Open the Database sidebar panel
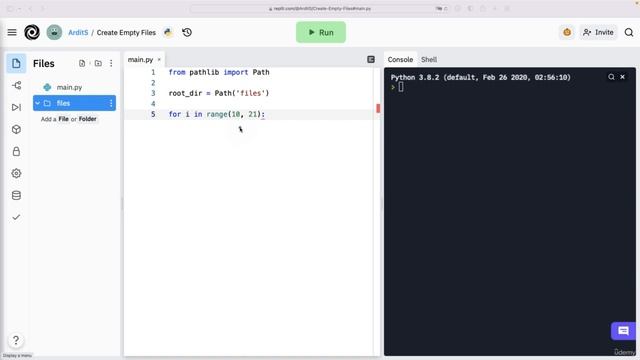 [16, 196]
